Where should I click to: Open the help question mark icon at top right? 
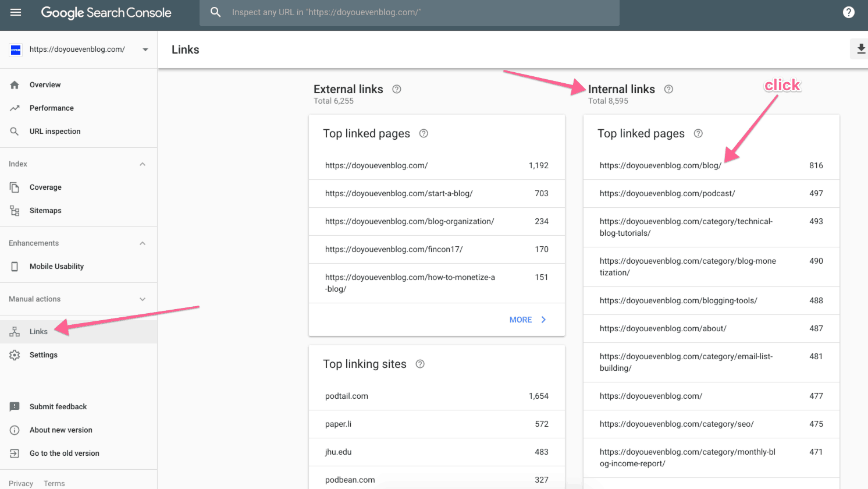tap(849, 12)
